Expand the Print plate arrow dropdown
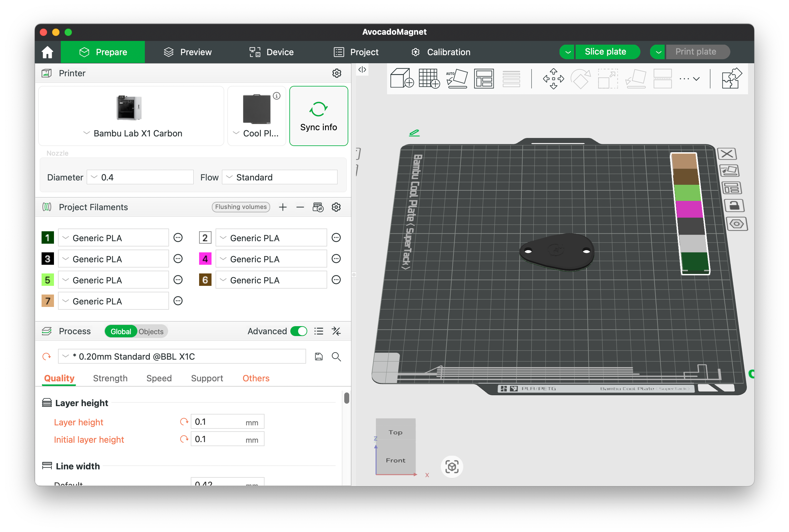Viewport: 789px width, 532px height. click(658, 52)
